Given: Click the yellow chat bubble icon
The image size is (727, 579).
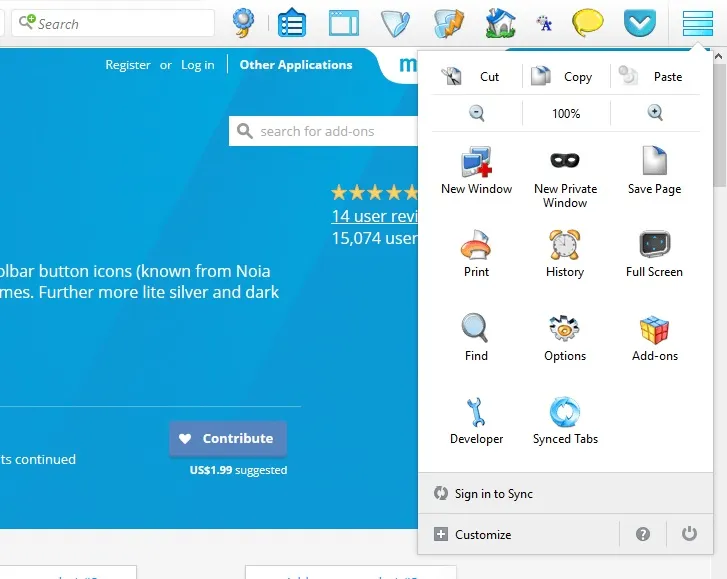Looking at the screenshot, I should tap(587, 23).
